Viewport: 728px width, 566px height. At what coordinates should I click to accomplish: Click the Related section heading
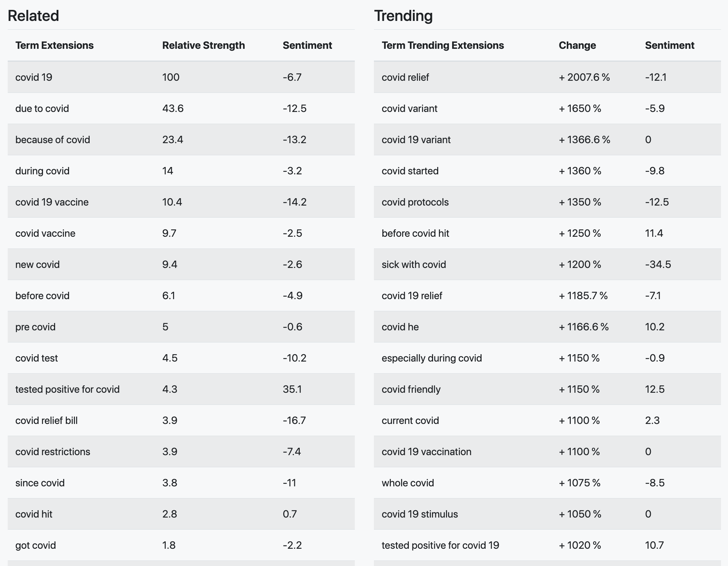[x=33, y=16]
